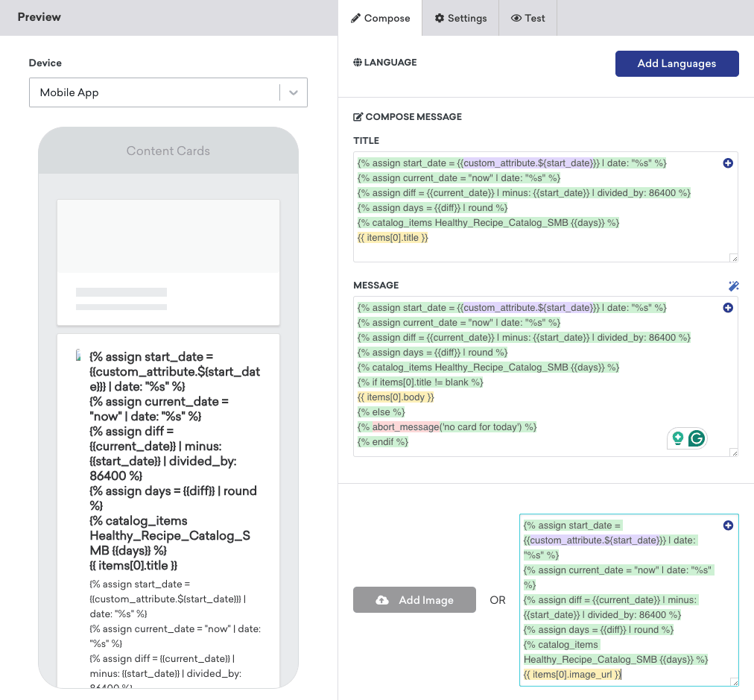
Task: Click the image URL Liquid text area
Action: [x=629, y=600]
